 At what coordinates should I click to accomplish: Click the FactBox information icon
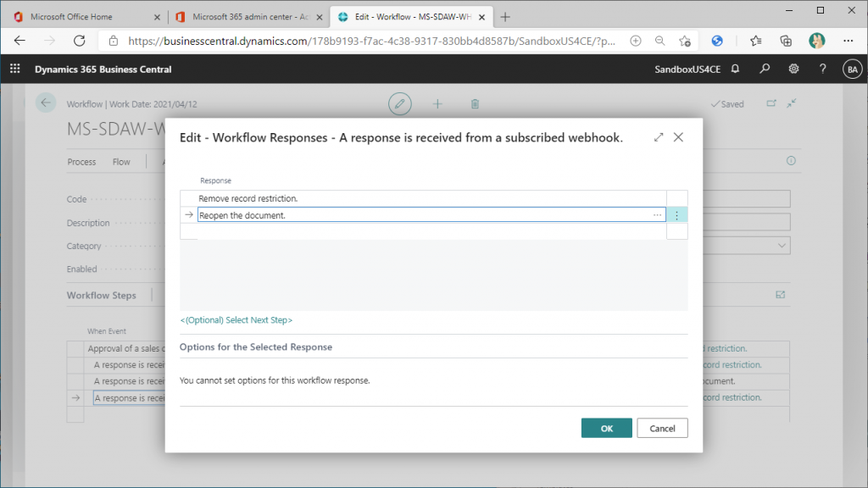pyautogui.click(x=791, y=160)
